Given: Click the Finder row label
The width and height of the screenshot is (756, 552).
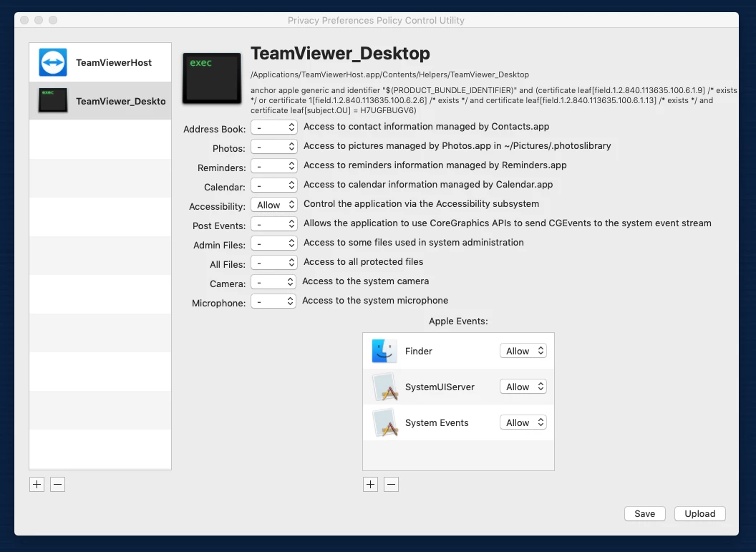Looking at the screenshot, I should click(419, 351).
